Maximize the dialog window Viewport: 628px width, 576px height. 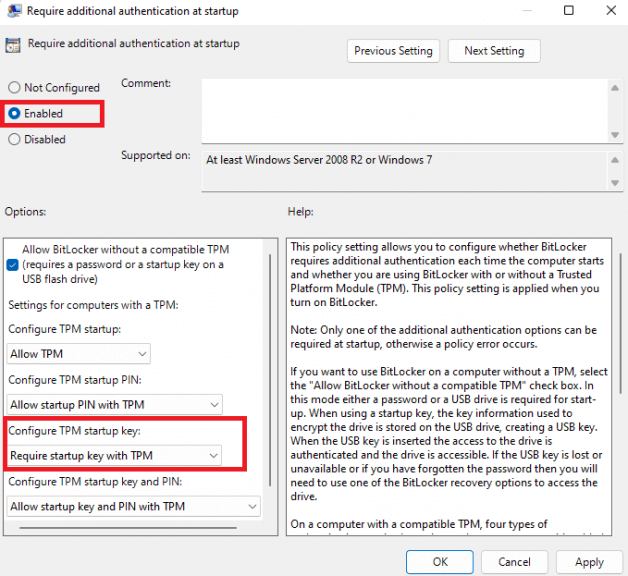[x=568, y=10]
